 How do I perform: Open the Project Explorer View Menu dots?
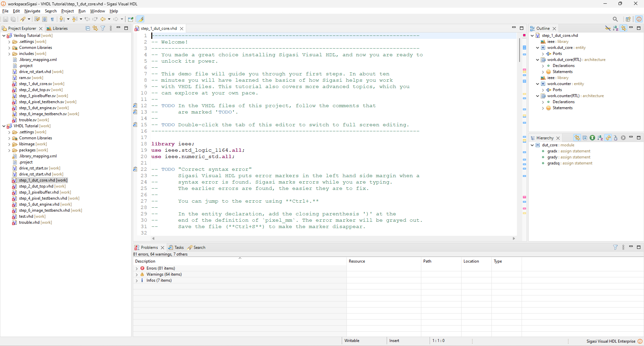(111, 28)
